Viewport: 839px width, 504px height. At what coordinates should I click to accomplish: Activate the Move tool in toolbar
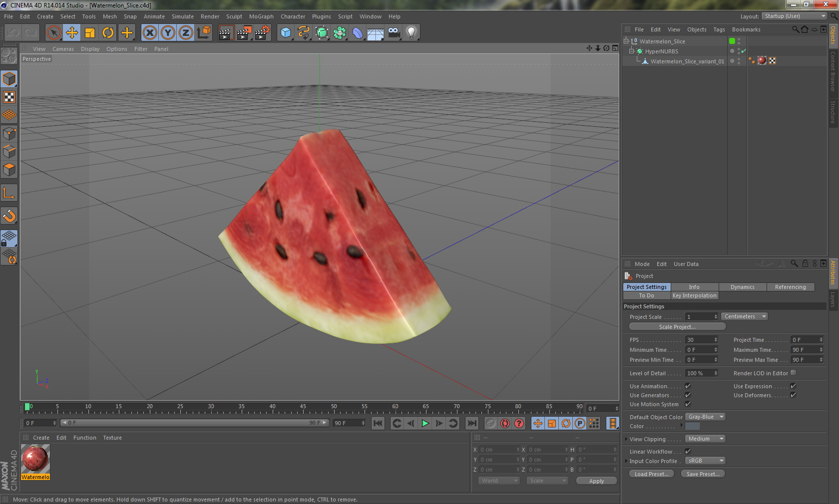(72, 33)
